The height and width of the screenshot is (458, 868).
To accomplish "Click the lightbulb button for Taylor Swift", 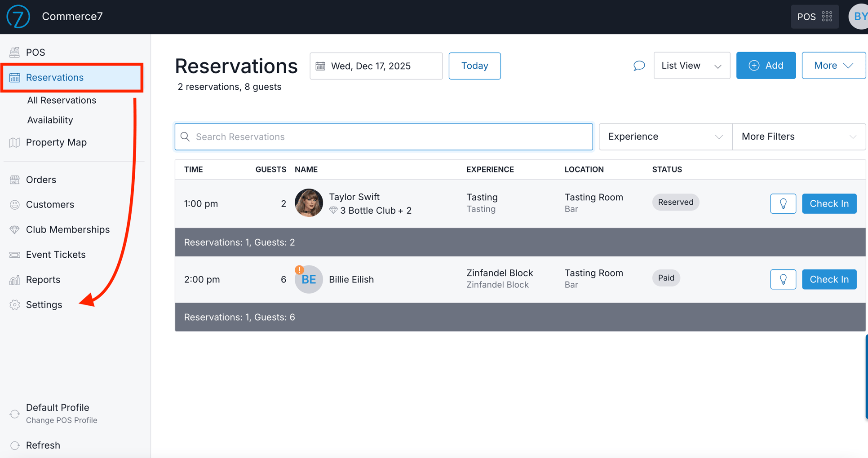I will tap(783, 204).
